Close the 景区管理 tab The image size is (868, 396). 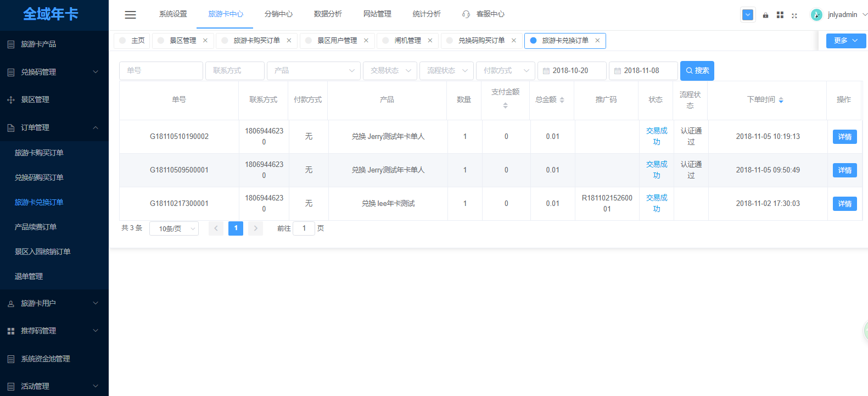click(x=205, y=41)
